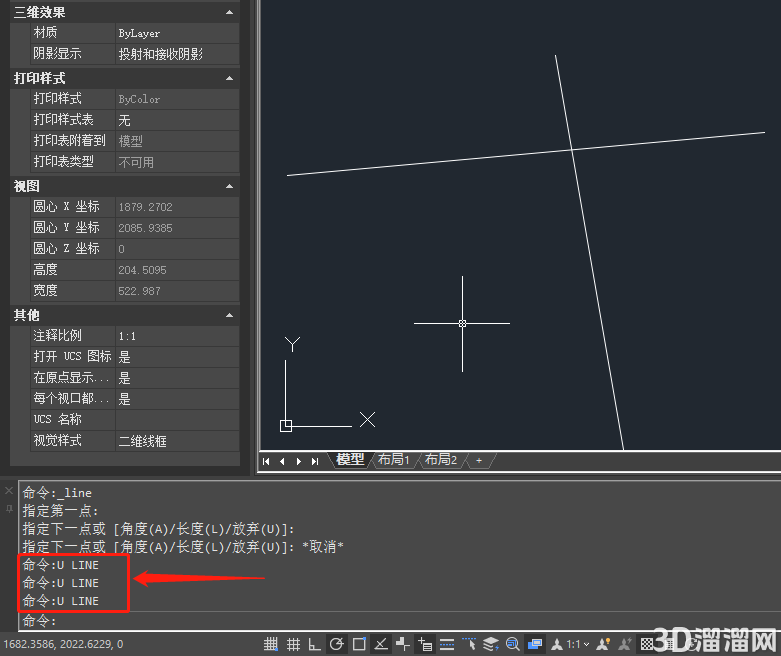
Task: Collapse the 视图 section
Action: (x=229, y=186)
